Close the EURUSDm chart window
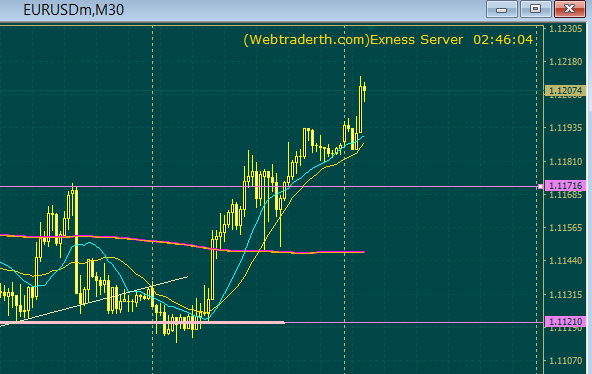Viewport: 592px width, 374px height. tap(570, 9)
